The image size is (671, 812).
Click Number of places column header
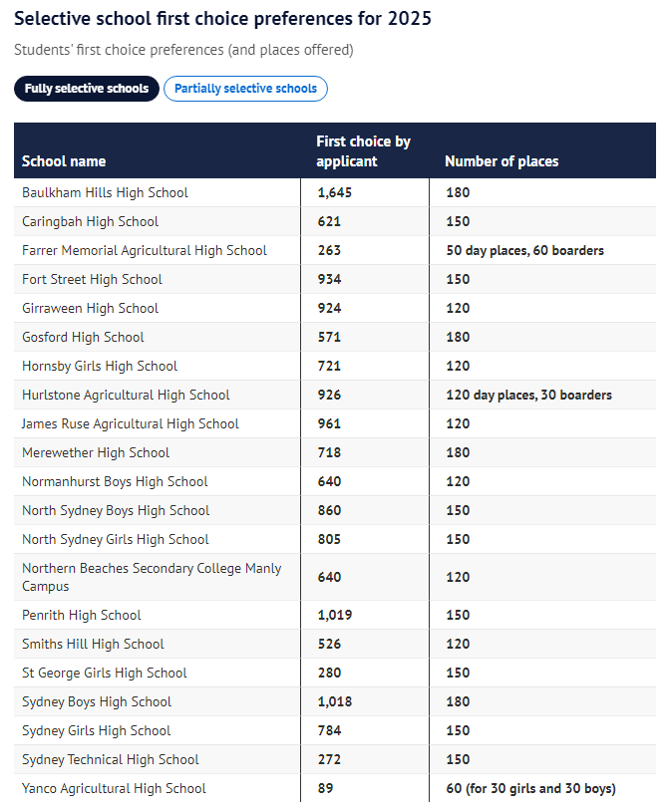[502, 161]
